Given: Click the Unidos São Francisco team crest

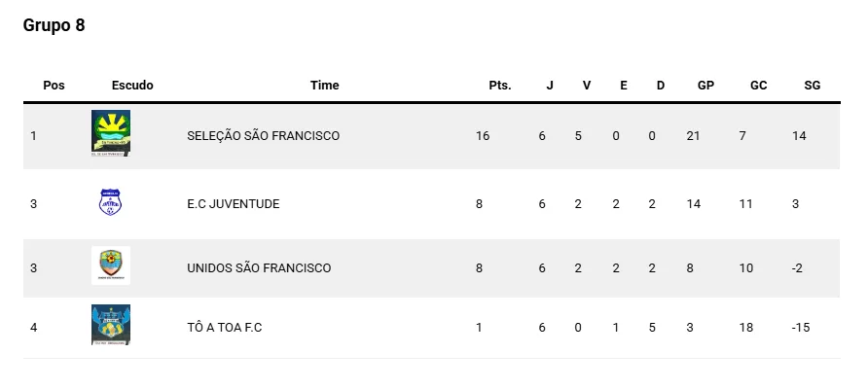Looking at the screenshot, I should (x=110, y=265).
